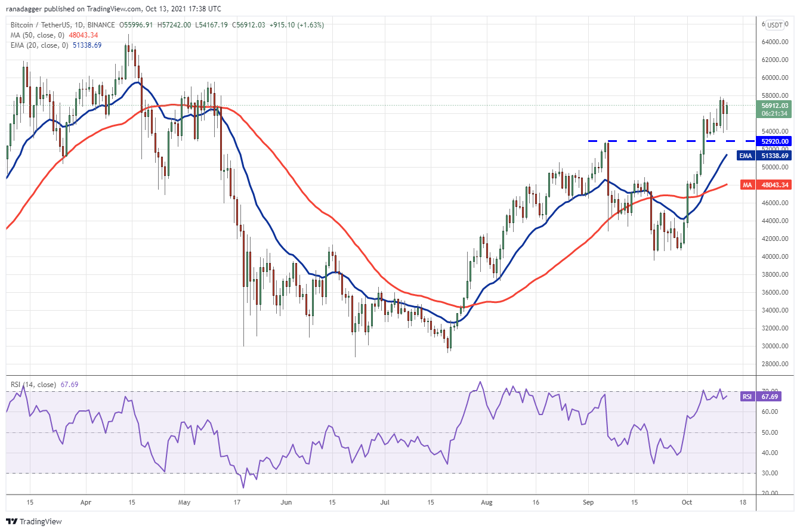Click the 48043.34 MA value on the price scale
Image resolution: width=800 pixels, height=532 pixels.
(775, 185)
